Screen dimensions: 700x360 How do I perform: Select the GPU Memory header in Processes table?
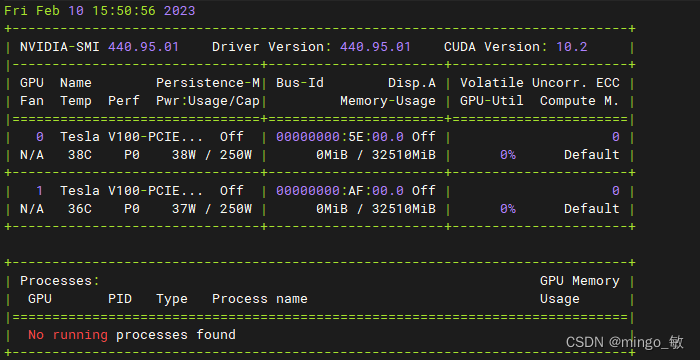(579, 281)
